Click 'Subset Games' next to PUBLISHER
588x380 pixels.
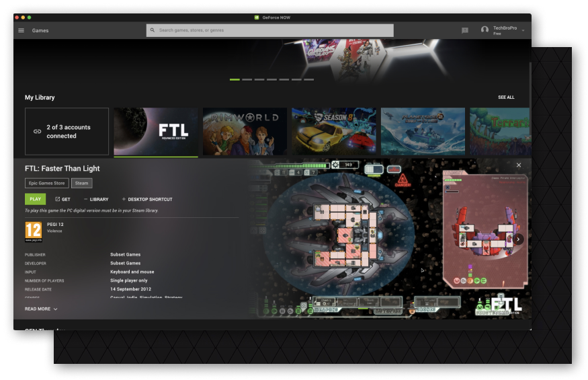125,255
